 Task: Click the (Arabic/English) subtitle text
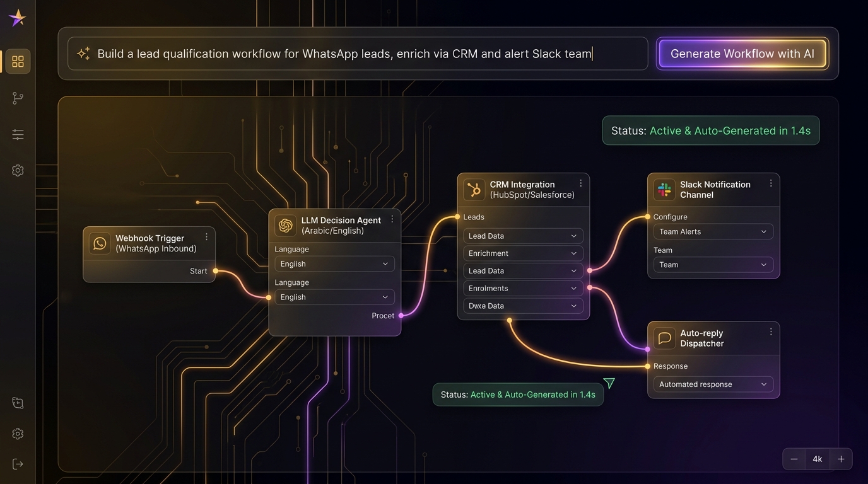point(332,231)
